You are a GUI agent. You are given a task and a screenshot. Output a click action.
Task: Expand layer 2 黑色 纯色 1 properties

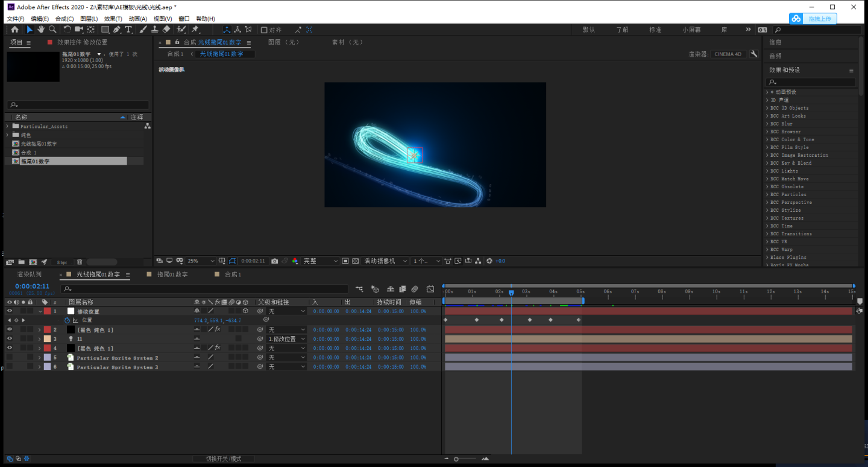tap(40, 330)
